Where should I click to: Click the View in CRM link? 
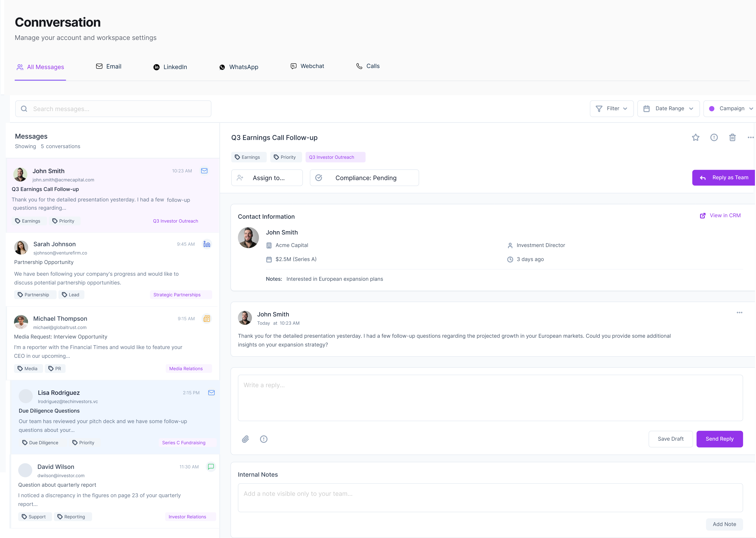pos(721,215)
